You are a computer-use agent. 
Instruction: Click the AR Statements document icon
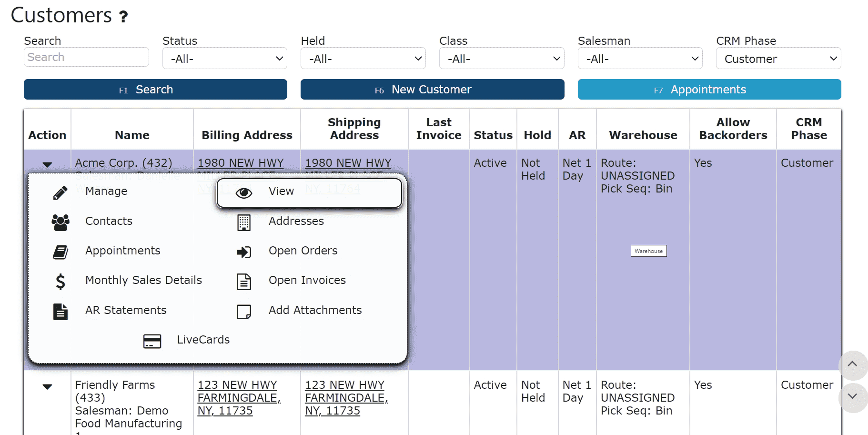(60, 312)
